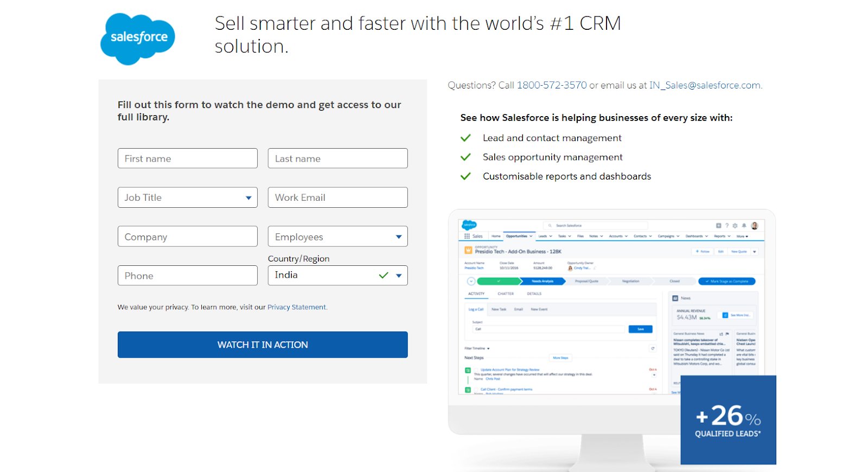The height and width of the screenshot is (472, 868).
Task: Open the Job Title dropdown
Action: pos(188,197)
